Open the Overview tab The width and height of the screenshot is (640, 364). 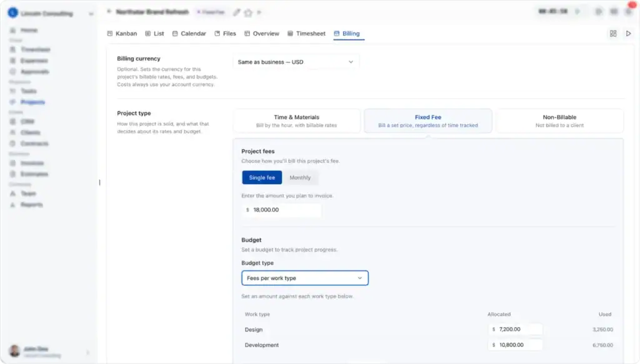pos(262,34)
